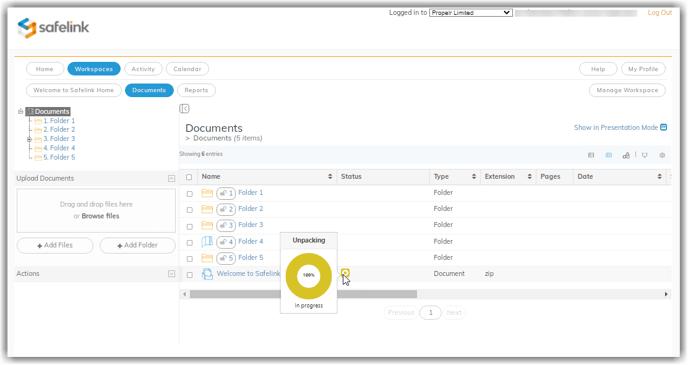This screenshot has width=688, height=365.
Task: Click the yellow unpacking status icon
Action: click(x=345, y=273)
